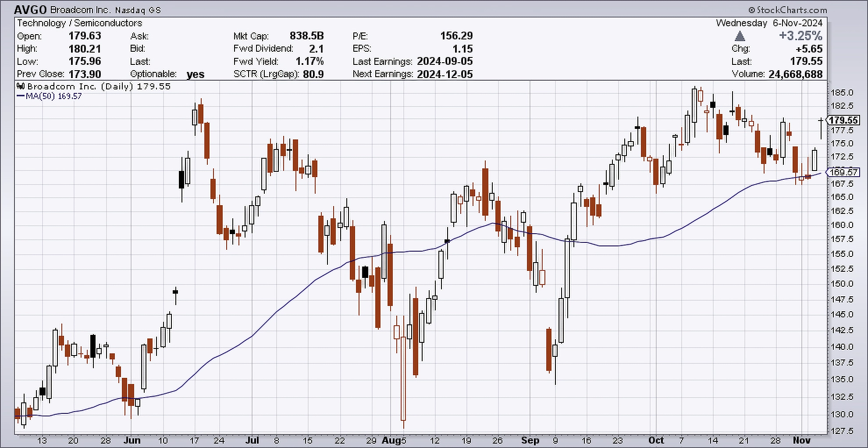Click the StockCharts.com attribution text
Viewport: 868px width, 448px height.
[788, 10]
